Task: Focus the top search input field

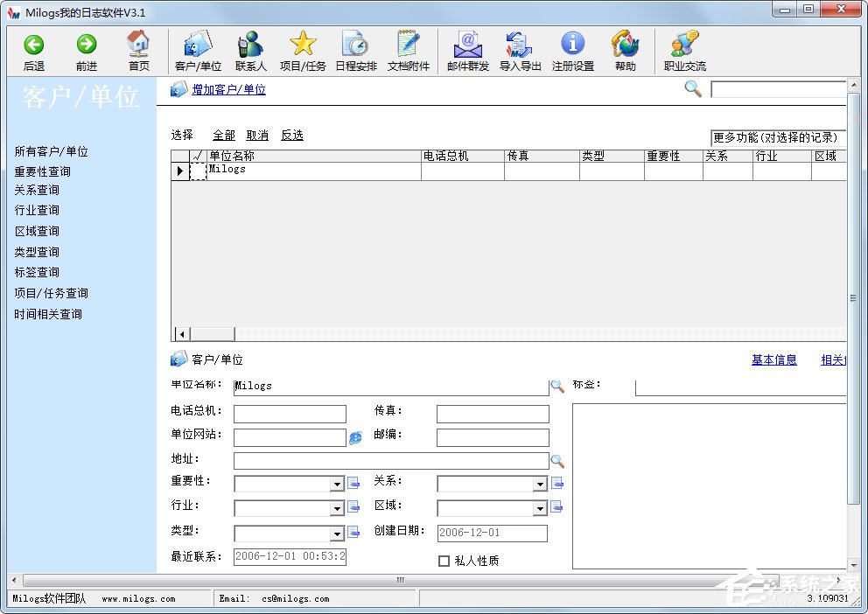Action: [778, 89]
